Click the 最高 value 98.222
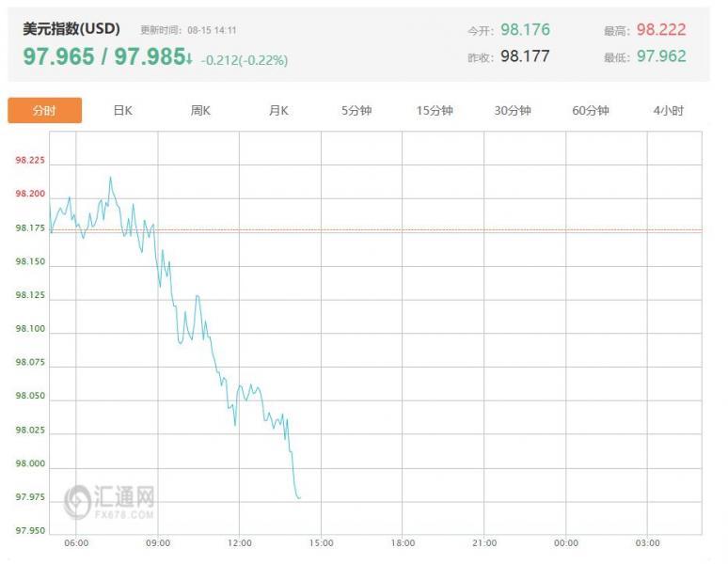This screenshot has height=564, width=728. (x=661, y=30)
